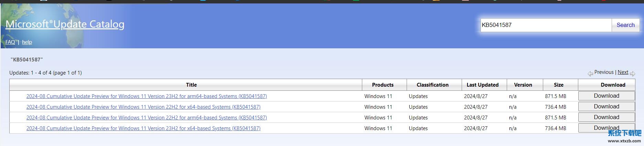
Task: Open the 22H2 arm64-based update title link
Action: tap(147, 118)
